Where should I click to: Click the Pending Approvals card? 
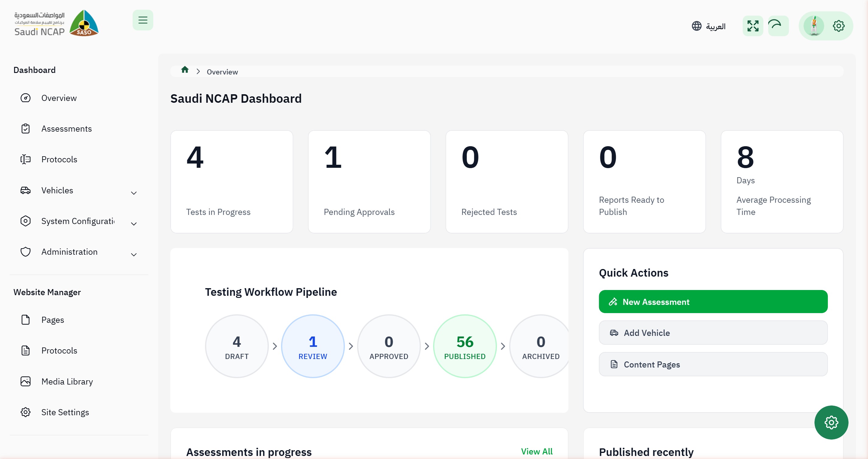point(369,181)
